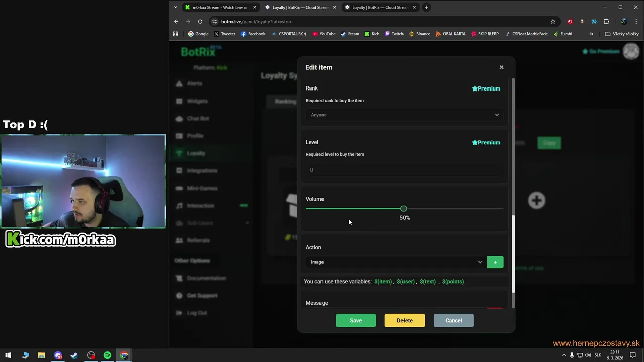Open the OBAL KARTA bookmark

[451, 34]
